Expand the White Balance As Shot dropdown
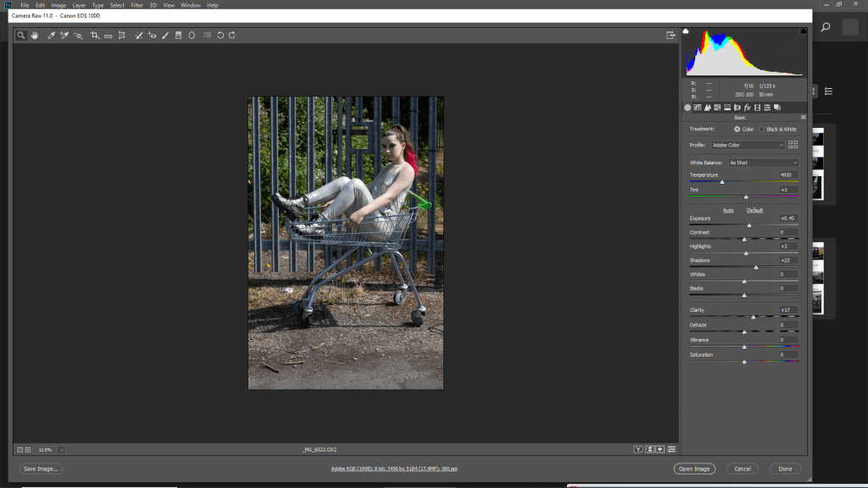 tap(763, 163)
